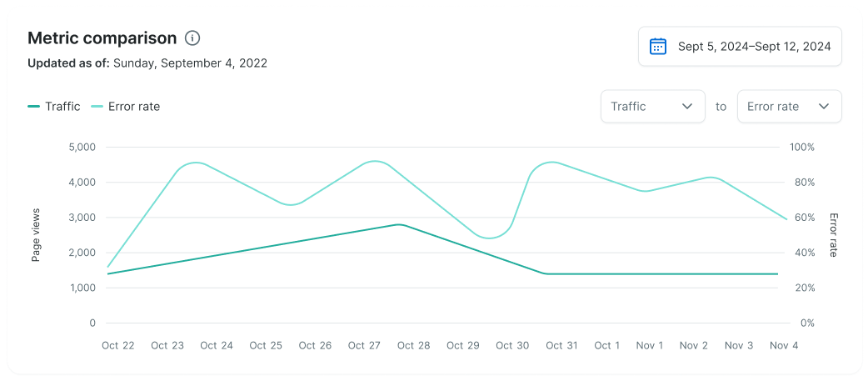868x376 pixels.
Task: Open the Error rate metric dropdown
Action: 789,107
